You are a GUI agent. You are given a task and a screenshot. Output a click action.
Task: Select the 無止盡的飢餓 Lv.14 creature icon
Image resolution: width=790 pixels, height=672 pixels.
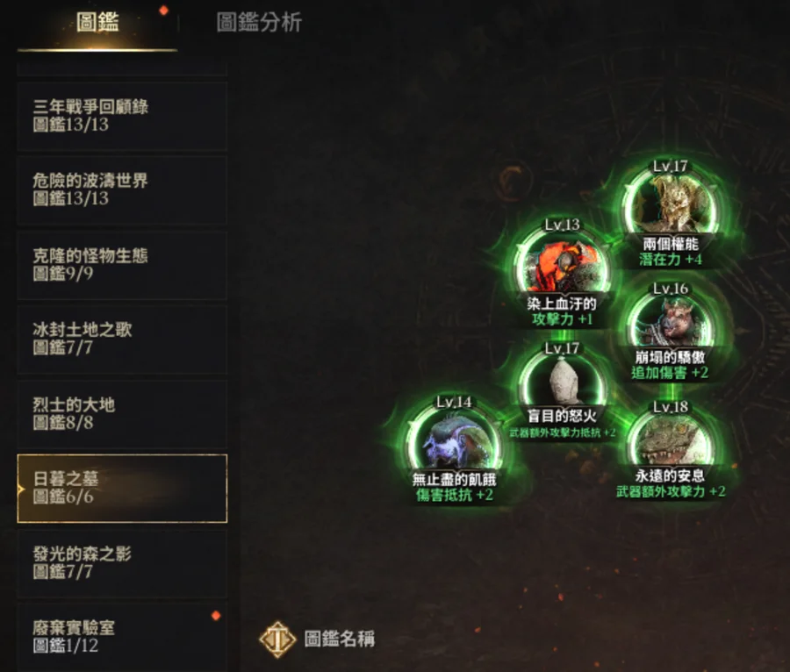(455, 439)
